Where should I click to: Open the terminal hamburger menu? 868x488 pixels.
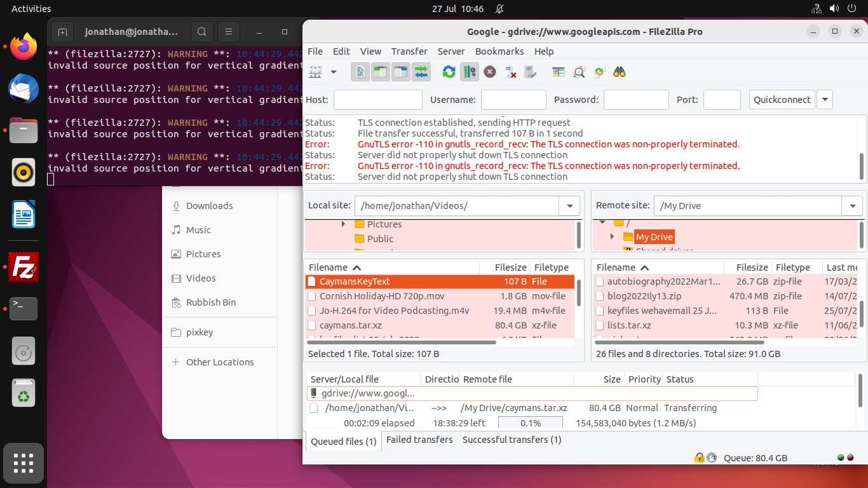pos(229,32)
